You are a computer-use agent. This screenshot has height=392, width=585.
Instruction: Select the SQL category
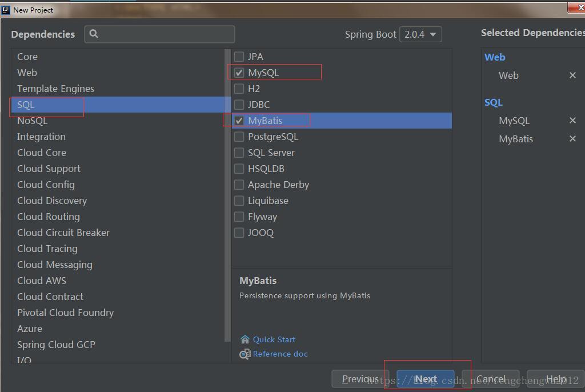point(118,105)
